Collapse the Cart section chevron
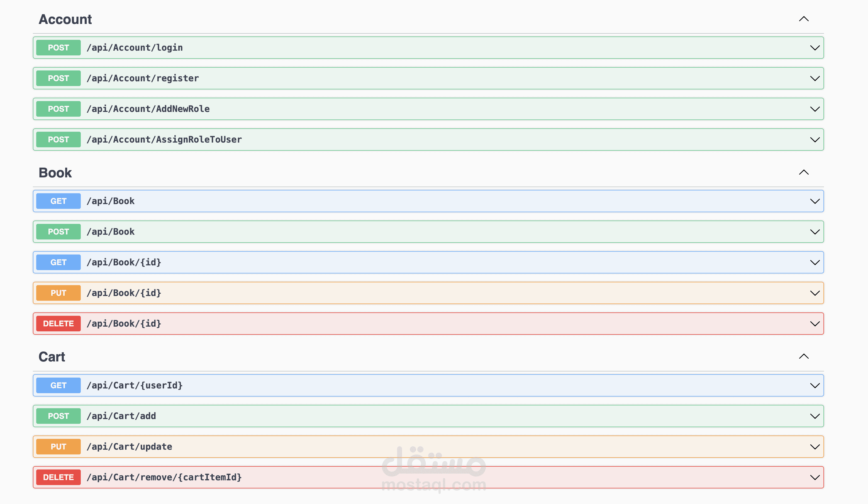The image size is (868, 504). point(804,356)
